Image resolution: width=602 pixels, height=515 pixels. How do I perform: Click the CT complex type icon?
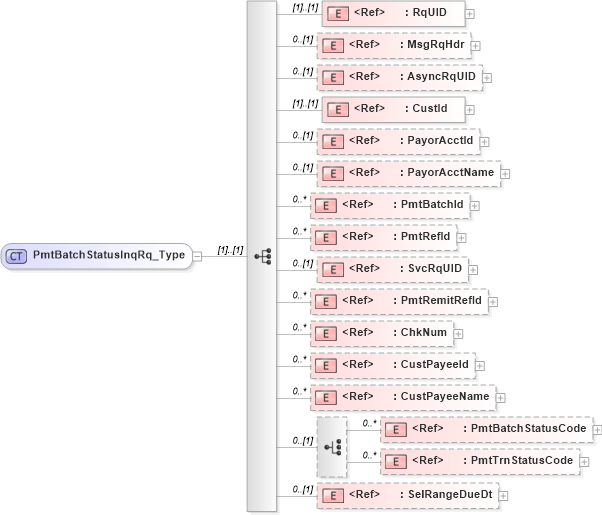(x=16, y=256)
